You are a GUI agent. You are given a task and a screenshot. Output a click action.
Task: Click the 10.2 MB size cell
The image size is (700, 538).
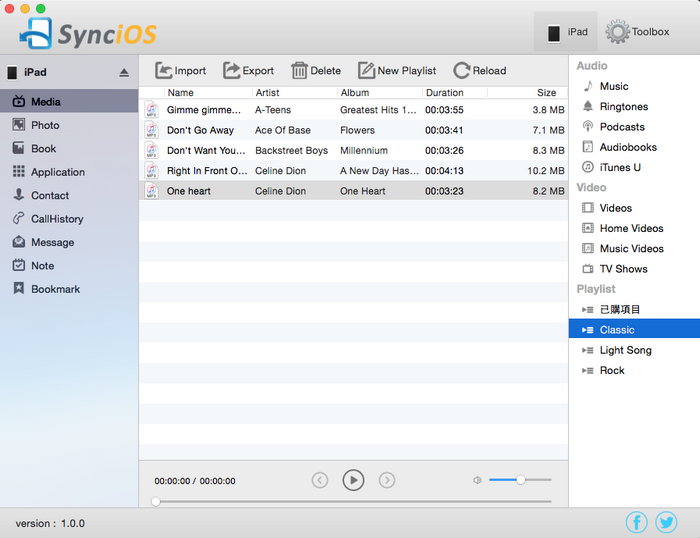tap(546, 171)
